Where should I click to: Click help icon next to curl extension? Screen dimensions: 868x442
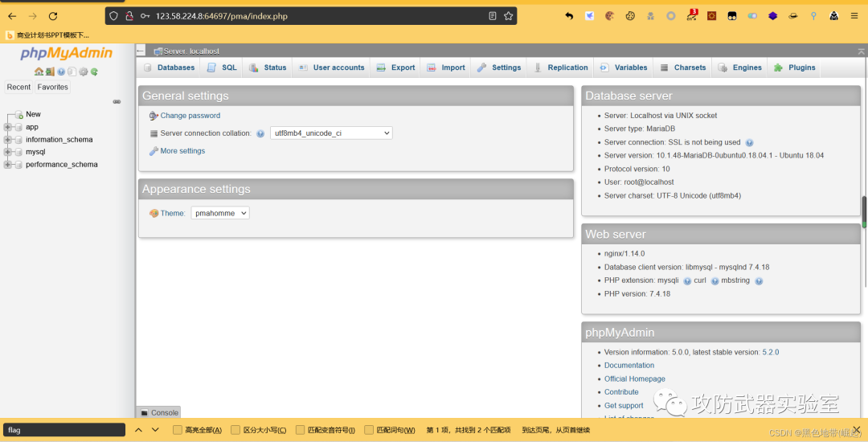click(x=714, y=281)
